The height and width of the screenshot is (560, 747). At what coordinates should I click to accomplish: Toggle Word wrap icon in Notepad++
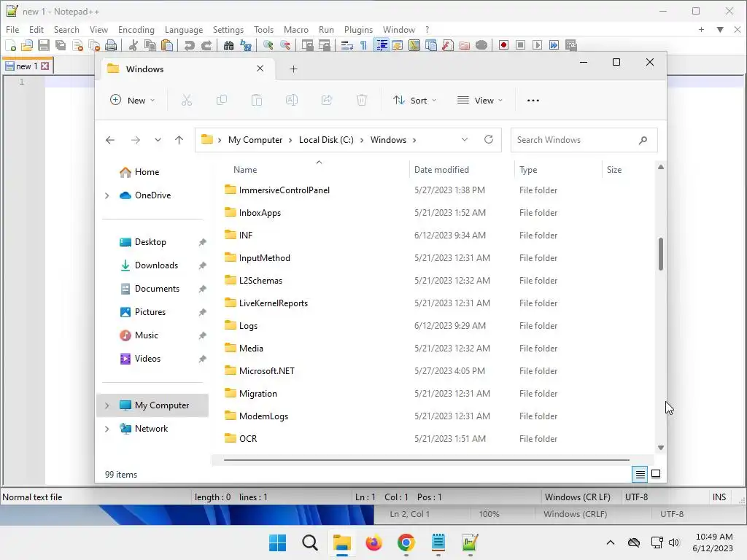point(347,45)
